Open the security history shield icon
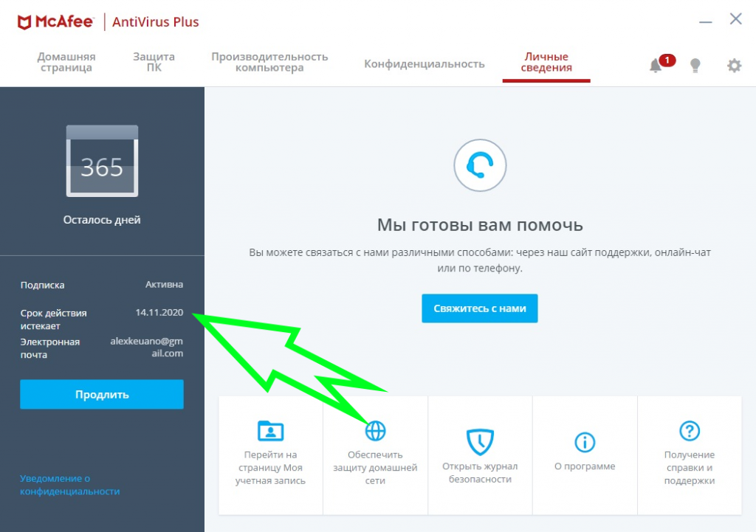Screen dimensions: 756x532 480,441
